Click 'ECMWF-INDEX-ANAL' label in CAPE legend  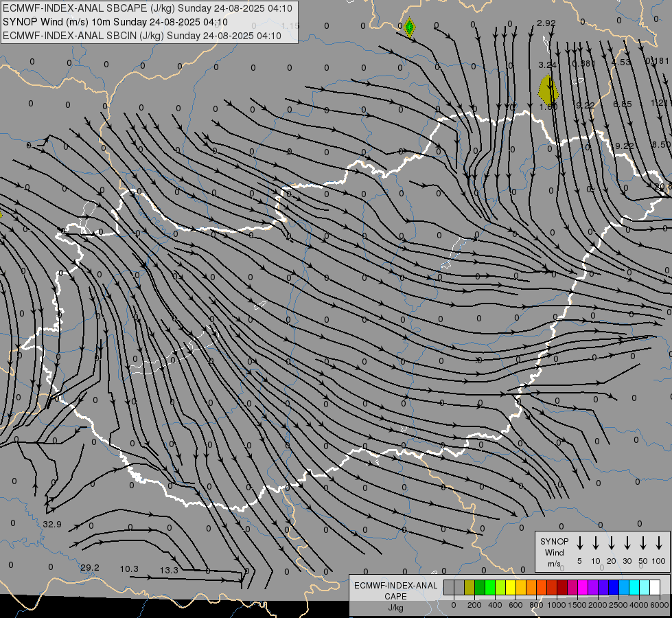click(x=395, y=586)
